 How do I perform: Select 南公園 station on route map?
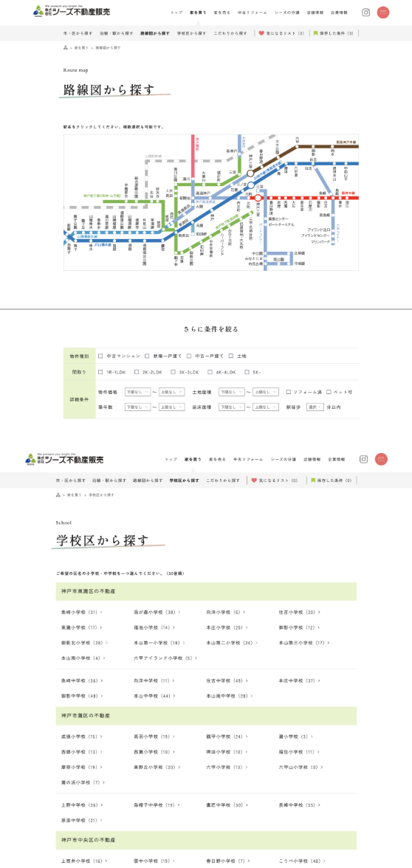point(278,258)
